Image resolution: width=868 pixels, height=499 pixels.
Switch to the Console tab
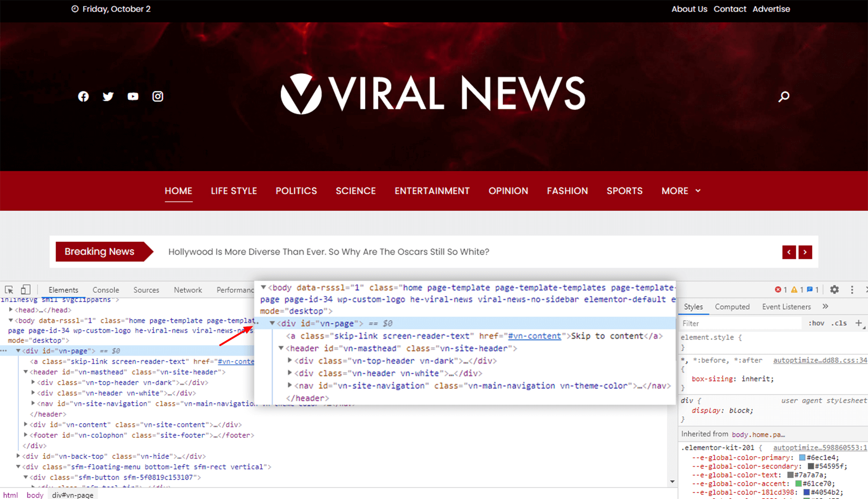coord(106,290)
